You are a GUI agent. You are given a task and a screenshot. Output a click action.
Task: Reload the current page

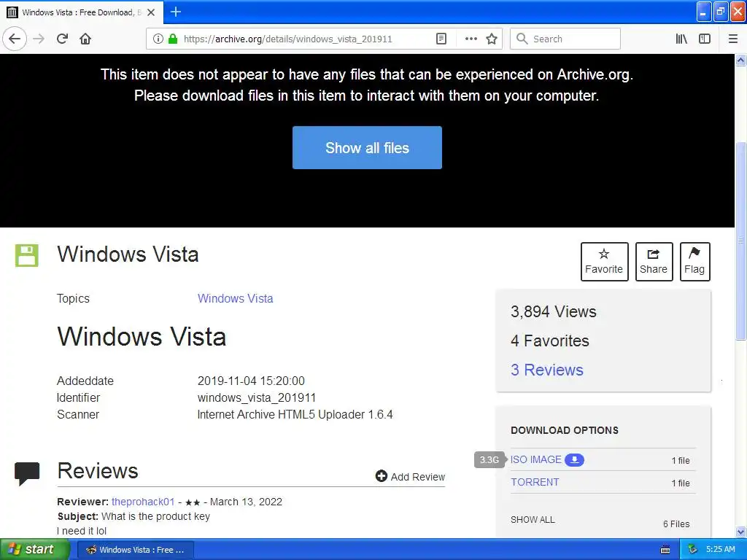(63, 39)
